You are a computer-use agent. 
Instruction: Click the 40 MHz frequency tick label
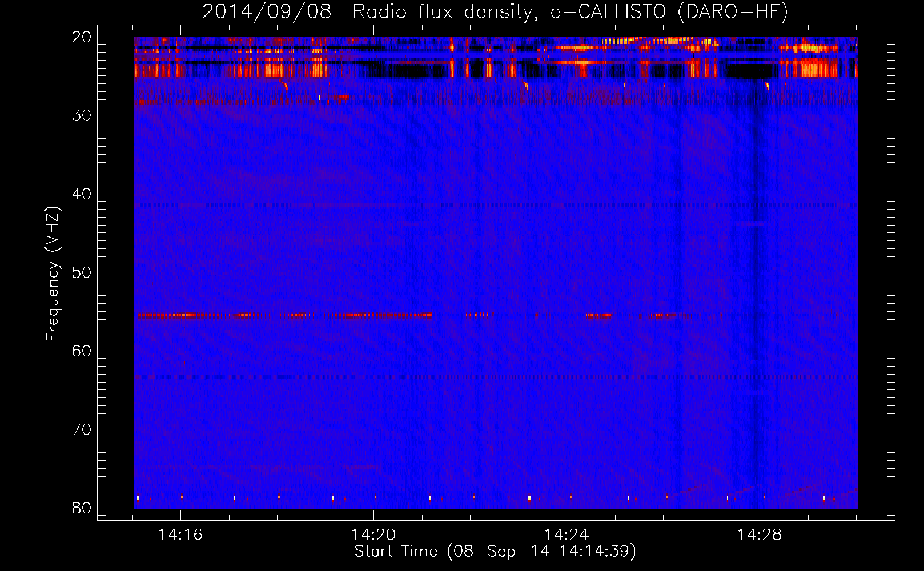click(82, 194)
